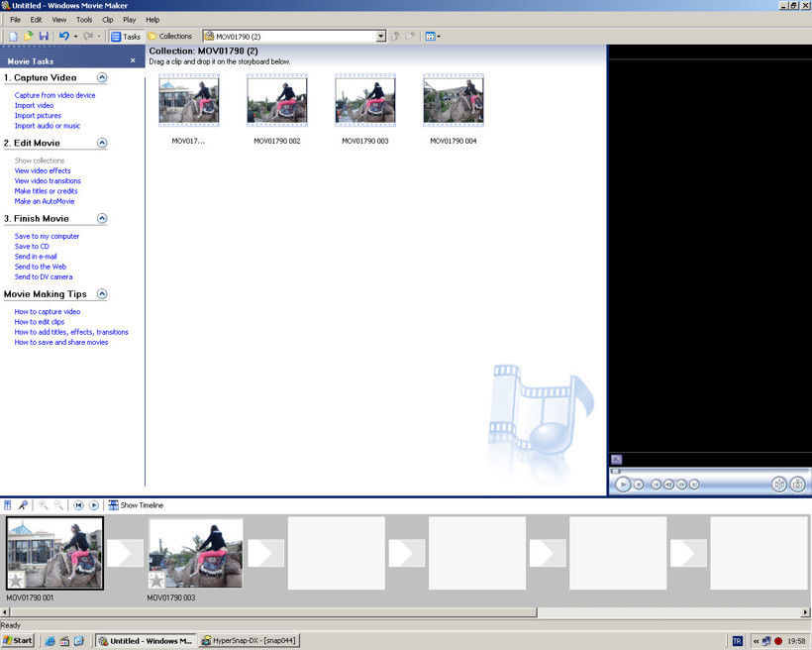Open the Edit menu
The height and width of the screenshot is (650, 812).
[36, 20]
